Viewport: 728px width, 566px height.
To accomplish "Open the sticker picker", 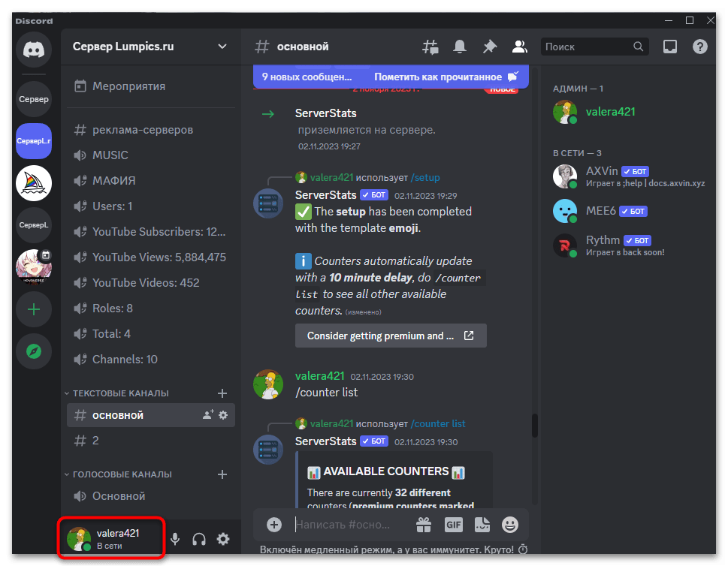I will (482, 524).
